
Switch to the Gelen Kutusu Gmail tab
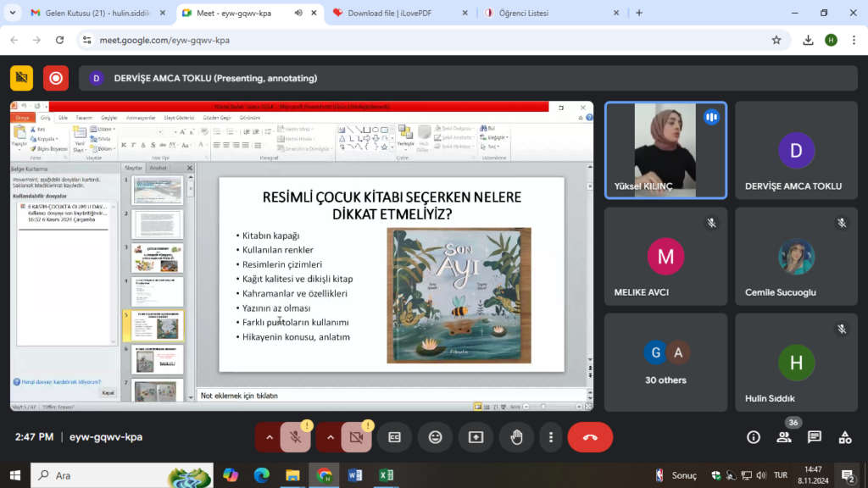(x=89, y=13)
